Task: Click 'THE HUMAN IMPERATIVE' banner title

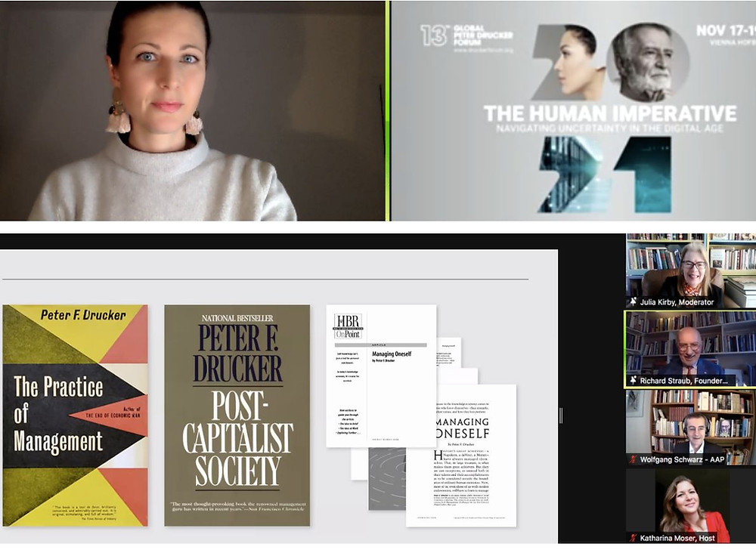Action: point(610,113)
